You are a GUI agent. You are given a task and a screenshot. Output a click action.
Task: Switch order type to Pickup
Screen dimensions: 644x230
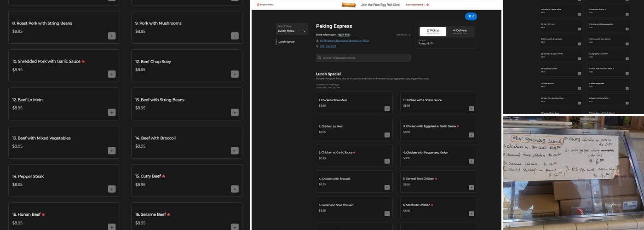(433, 31)
